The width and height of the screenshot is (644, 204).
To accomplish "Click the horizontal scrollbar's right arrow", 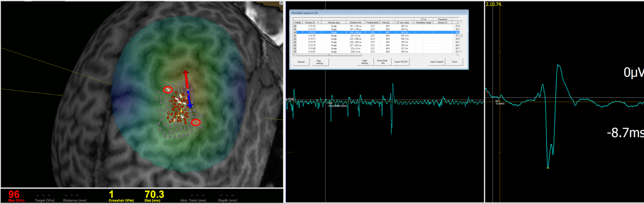I will pos(458,55).
